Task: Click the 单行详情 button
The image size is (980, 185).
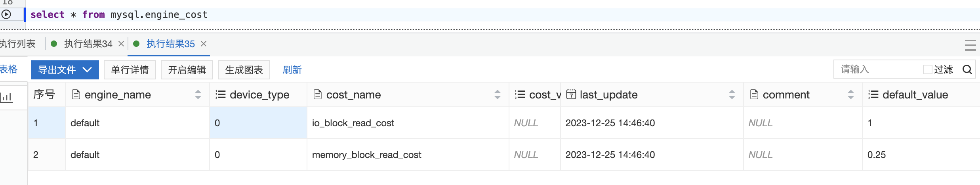Action: tap(130, 70)
